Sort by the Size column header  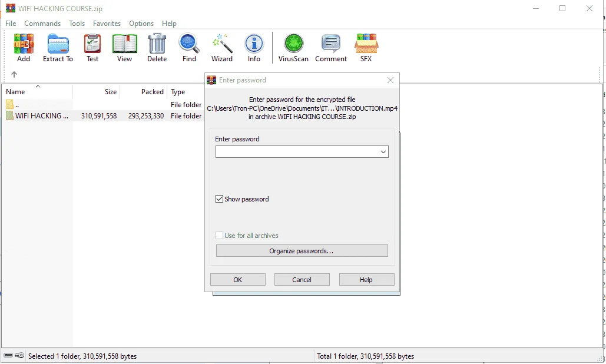[96, 91]
